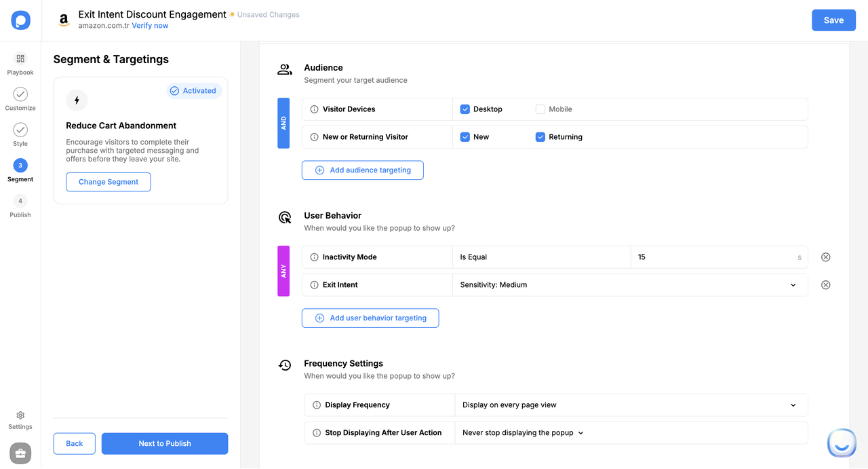
Task: Click the Reduce Cart Abandonment heading
Action: 121,126
